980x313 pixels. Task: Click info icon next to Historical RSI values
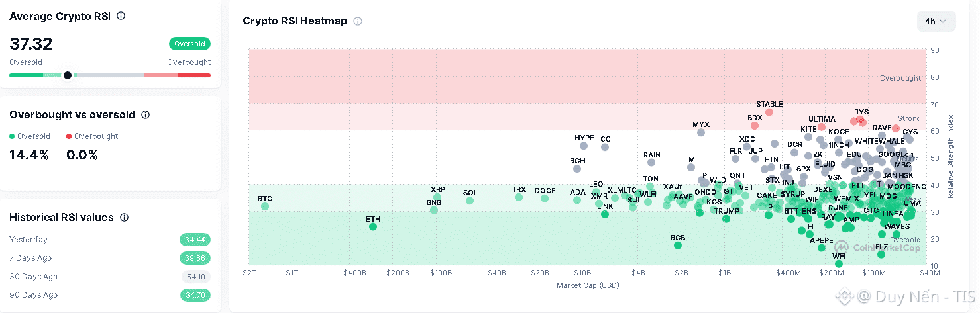pos(124,218)
